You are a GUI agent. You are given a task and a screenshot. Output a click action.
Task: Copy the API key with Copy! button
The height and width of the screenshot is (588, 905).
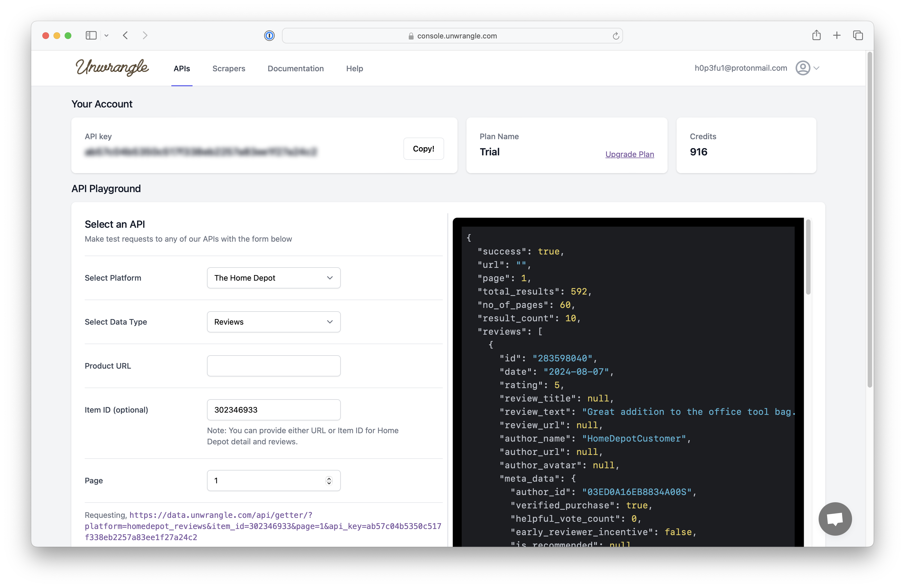pyautogui.click(x=423, y=148)
